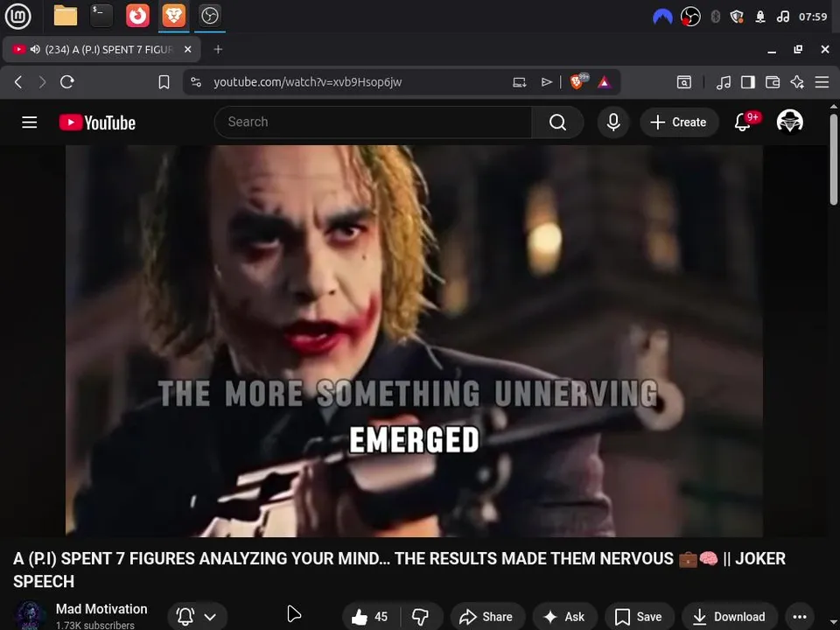This screenshot has height=630, width=840.
Task: Reload the current page
Action: pos(67,82)
